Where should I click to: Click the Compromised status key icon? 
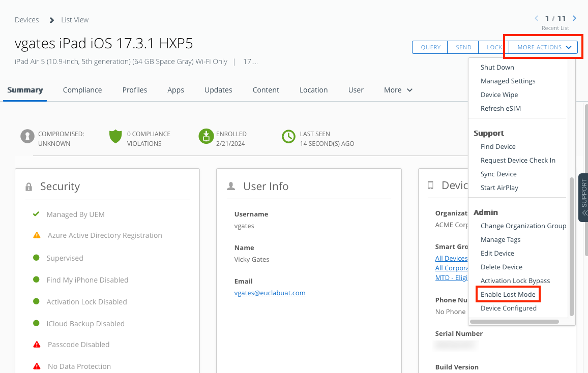coord(27,137)
